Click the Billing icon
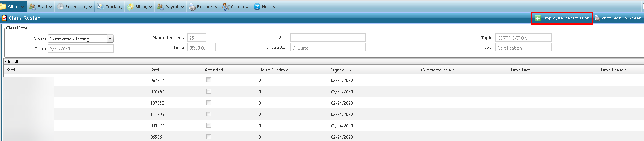644x141 pixels. click(x=130, y=6)
